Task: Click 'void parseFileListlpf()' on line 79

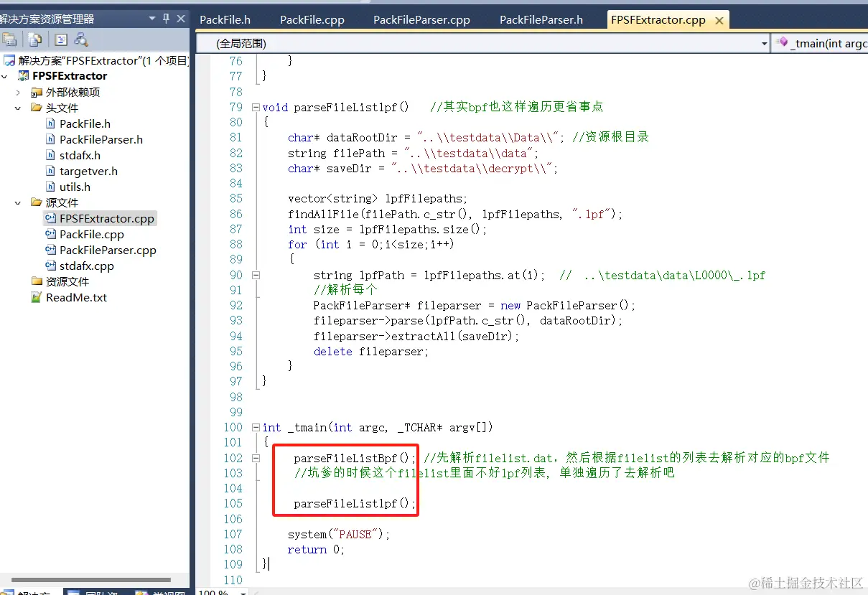Action: (x=335, y=108)
